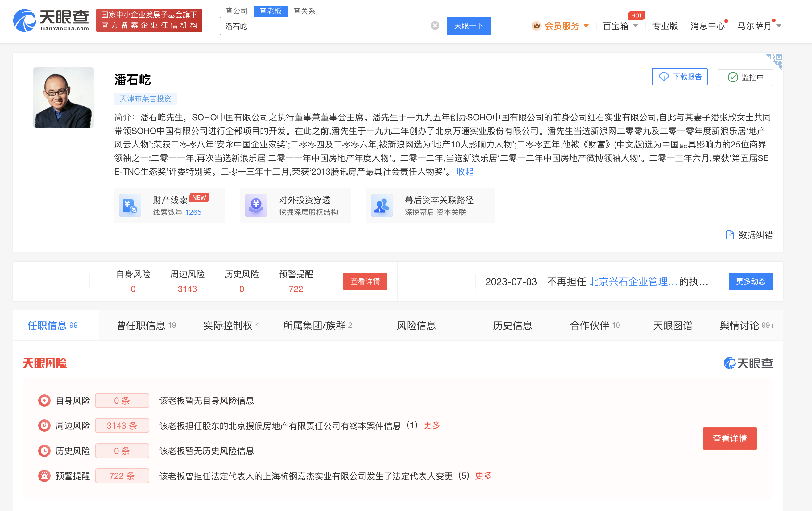This screenshot has width=812, height=511.
Task: Click the 对外投资穿透 card title
Action: tap(304, 200)
